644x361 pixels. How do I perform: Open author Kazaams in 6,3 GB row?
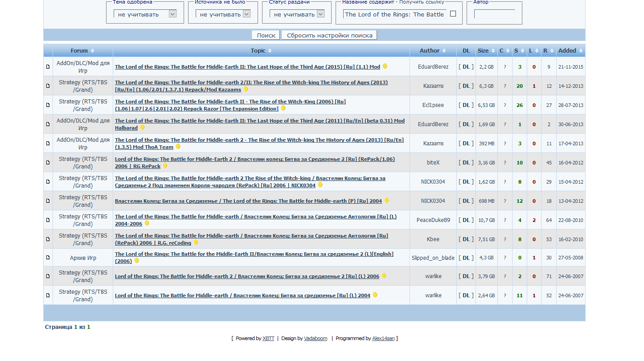[x=433, y=86]
